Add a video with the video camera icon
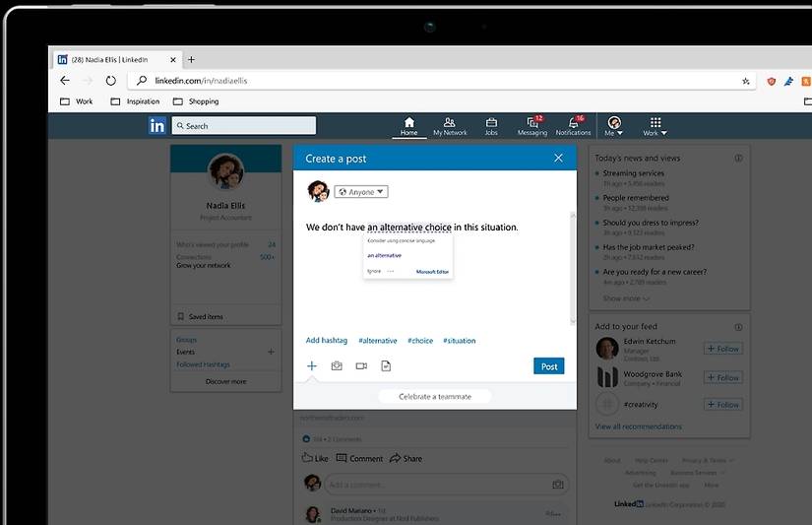 point(361,365)
